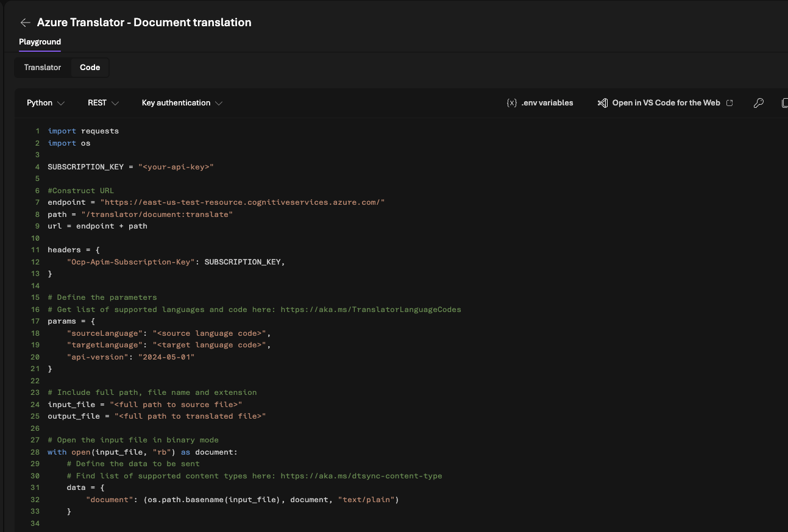
Task: Click the "text/plain" content type string
Action: 366,500
